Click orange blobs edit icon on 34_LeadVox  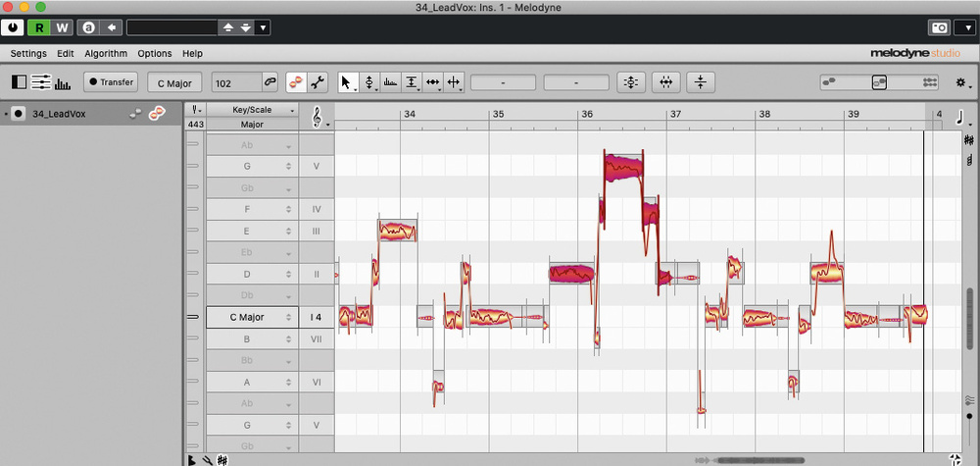(157, 114)
